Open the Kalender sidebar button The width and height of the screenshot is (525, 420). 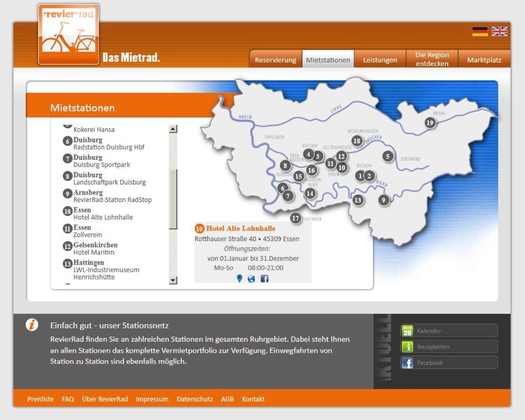click(449, 331)
